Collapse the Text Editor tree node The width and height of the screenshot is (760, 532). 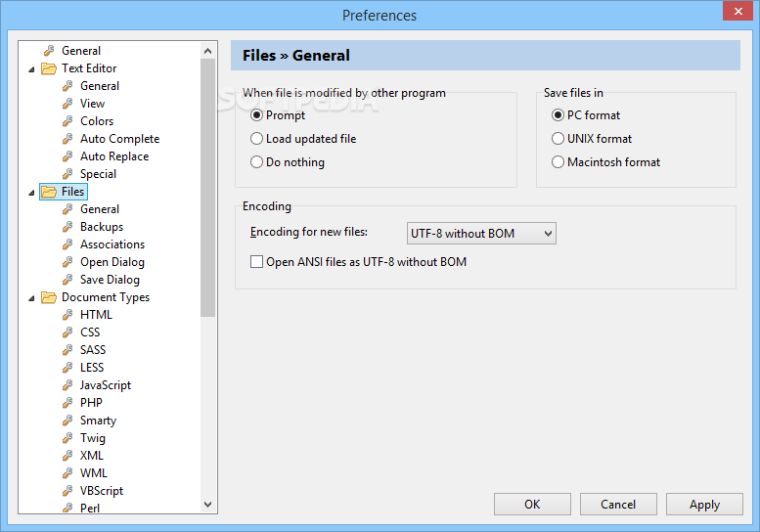(x=31, y=69)
